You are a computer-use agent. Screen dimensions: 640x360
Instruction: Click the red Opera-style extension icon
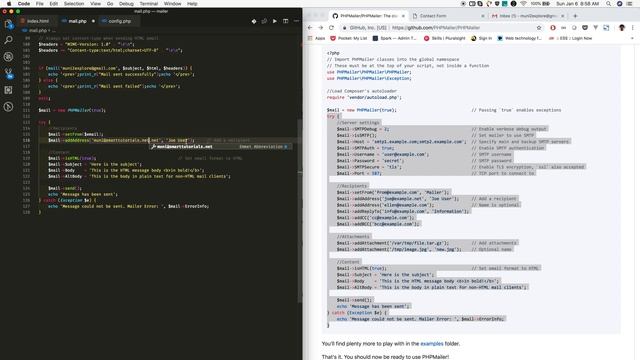553,28
